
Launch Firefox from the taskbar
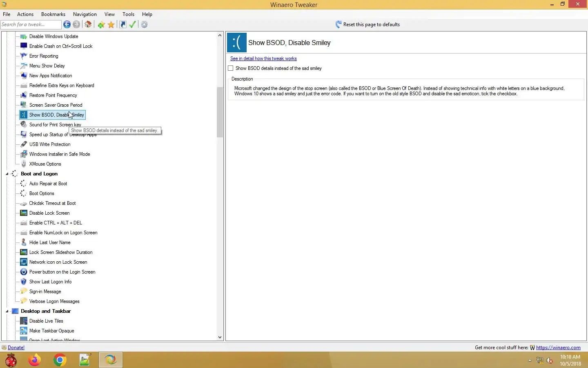34,360
